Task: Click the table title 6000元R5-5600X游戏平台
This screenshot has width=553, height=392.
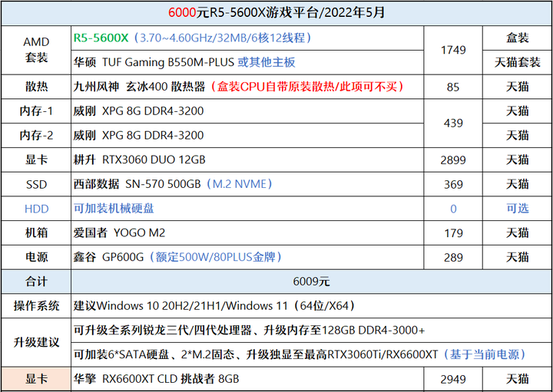Action: [276, 13]
